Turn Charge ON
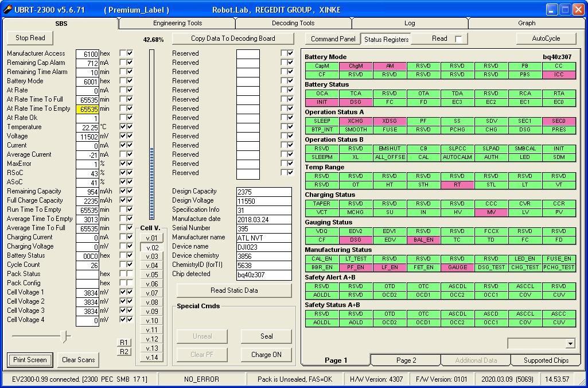 tap(266, 355)
